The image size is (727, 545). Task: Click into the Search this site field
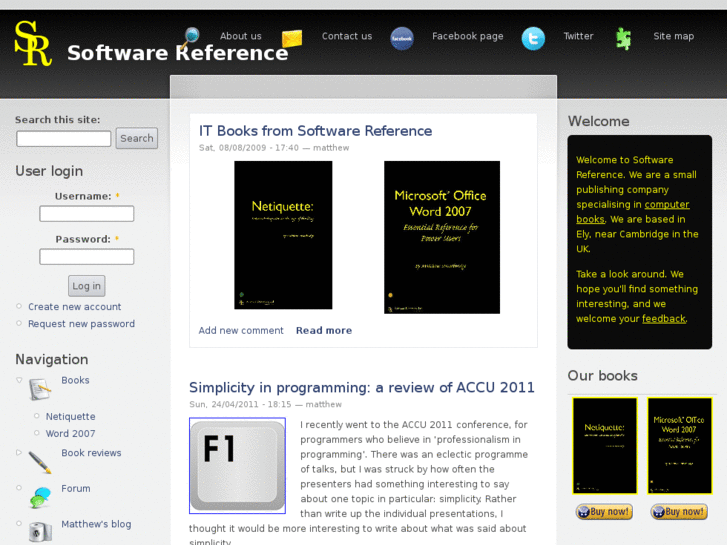pos(64,138)
